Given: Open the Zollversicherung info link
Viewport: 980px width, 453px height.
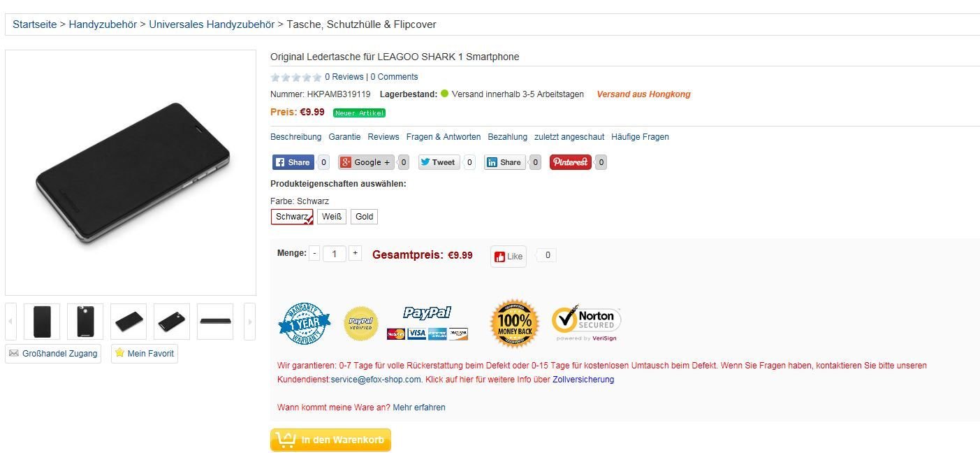Looking at the screenshot, I should point(583,380).
